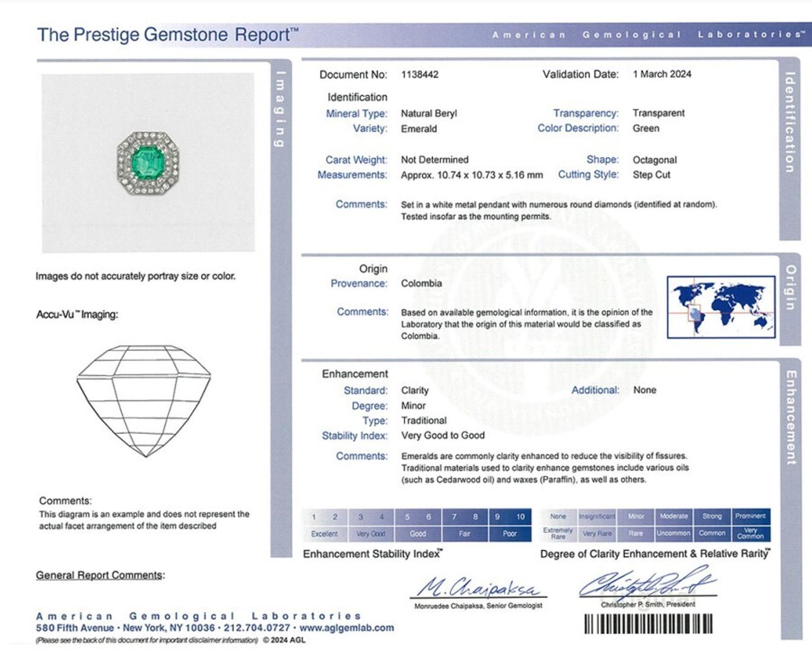
Task: Click the Standard enhancement value "Clarity"
Action: pyautogui.click(x=415, y=390)
